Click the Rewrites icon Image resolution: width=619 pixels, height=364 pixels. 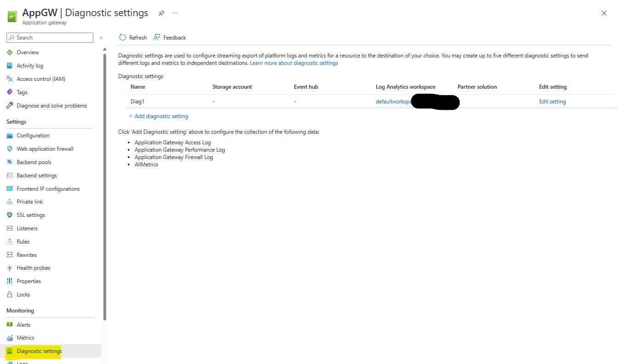(x=10, y=255)
